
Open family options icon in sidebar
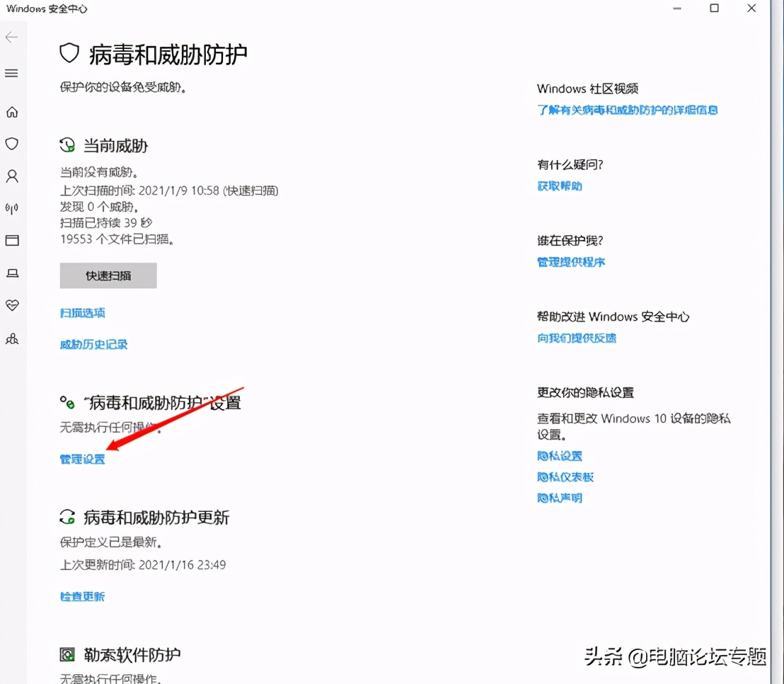coord(12,338)
